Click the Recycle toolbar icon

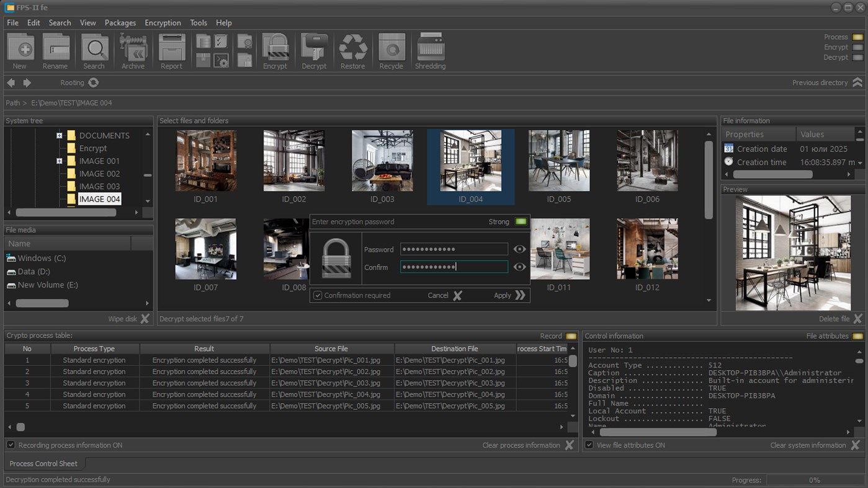tap(391, 48)
